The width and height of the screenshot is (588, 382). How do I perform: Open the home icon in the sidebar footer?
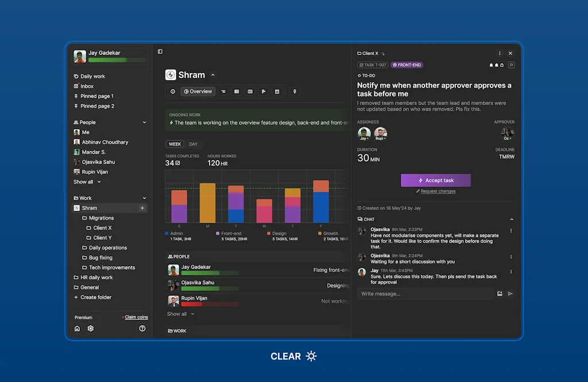[78, 329]
